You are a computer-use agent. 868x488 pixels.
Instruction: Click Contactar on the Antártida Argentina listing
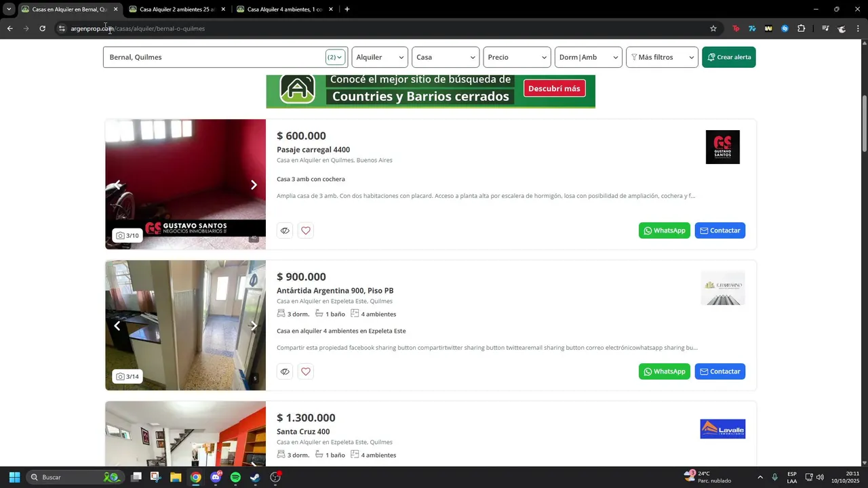[x=720, y=371]
